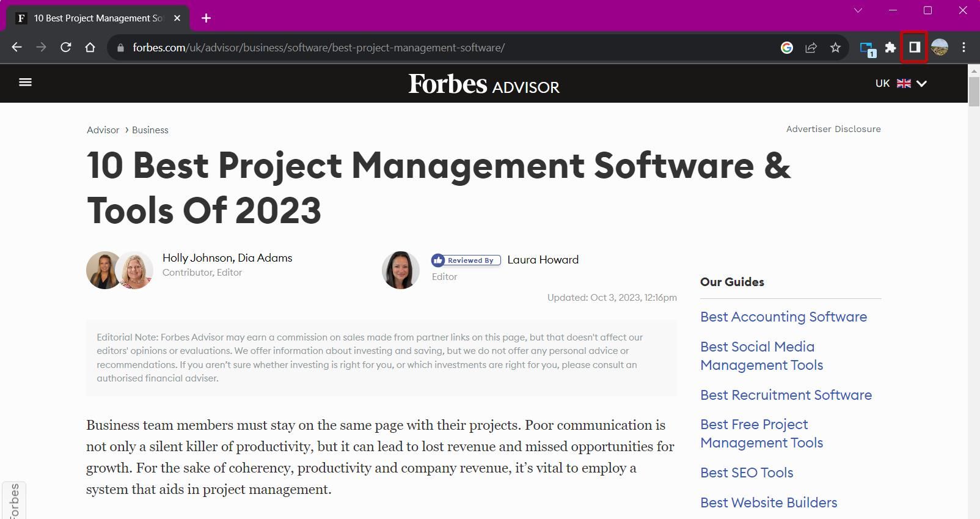The width and height of the screenshot is (980, 519).
Task: Expand the UK region selector
Action: [901, 83]
